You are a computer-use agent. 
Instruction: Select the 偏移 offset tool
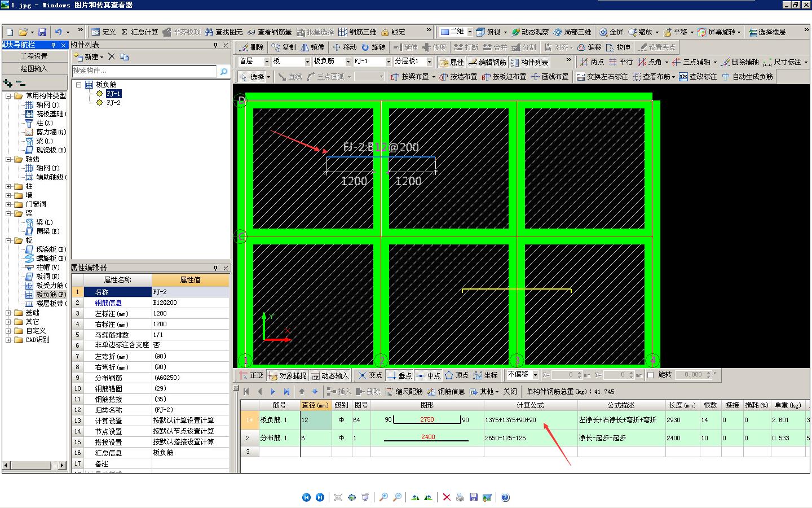[589, 47]
